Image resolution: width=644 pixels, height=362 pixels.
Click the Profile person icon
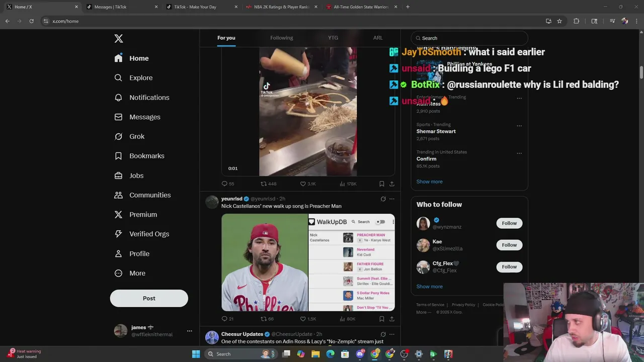click(118, 254)
